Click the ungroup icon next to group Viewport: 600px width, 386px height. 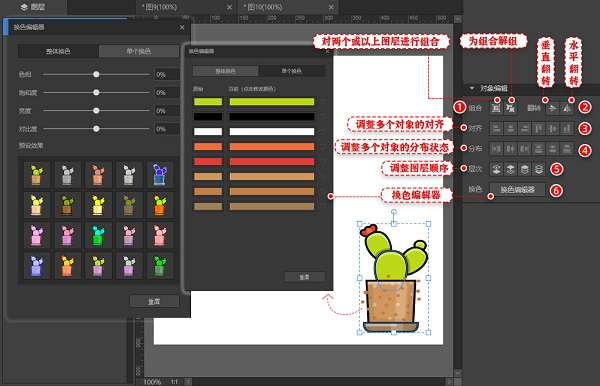coord(510,109)
